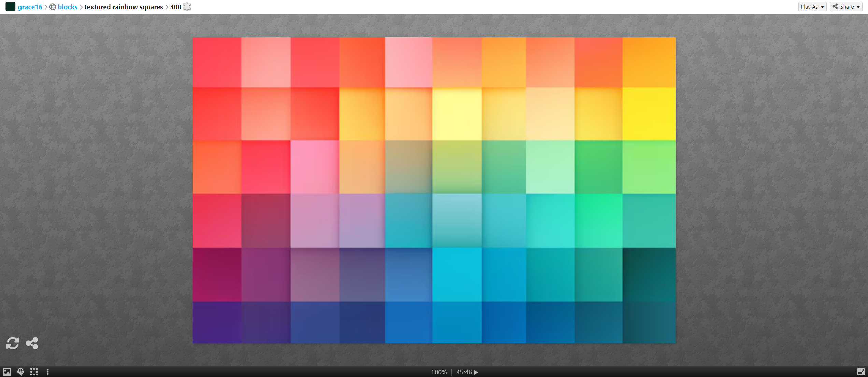Image resolution: width=868 pixels, height=377 pixels.
Task: Show the puzzle image preview
Action: [x=7, y=372]
